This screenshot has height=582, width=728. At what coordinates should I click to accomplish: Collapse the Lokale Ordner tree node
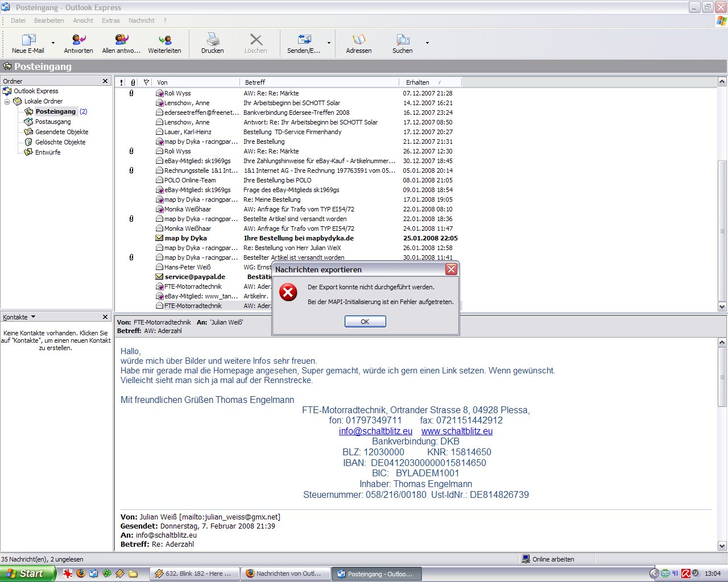point(7,102)
